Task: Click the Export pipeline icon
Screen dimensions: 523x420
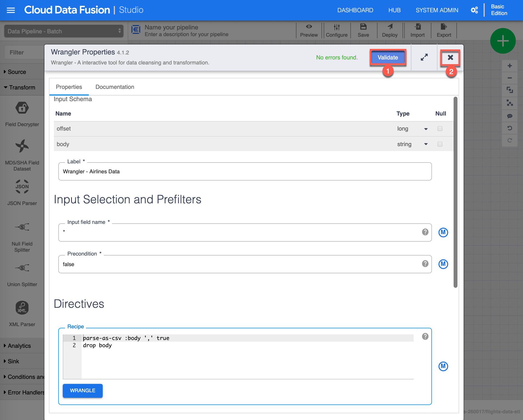Action: 444,27
